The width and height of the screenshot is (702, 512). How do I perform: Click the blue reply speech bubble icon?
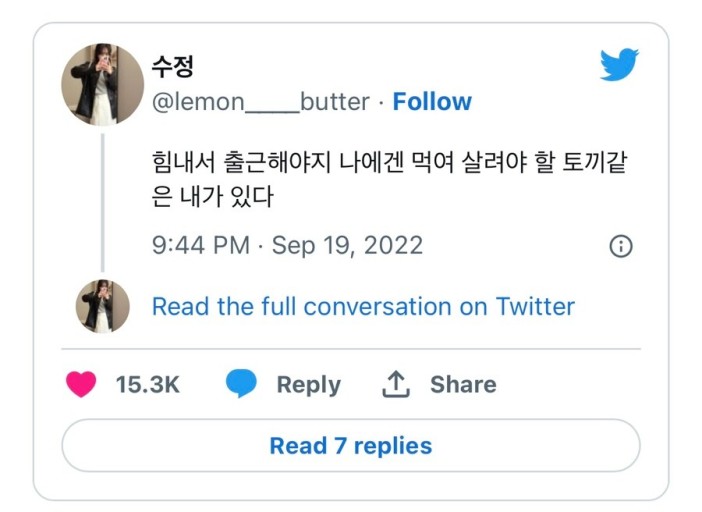point(241,384)
